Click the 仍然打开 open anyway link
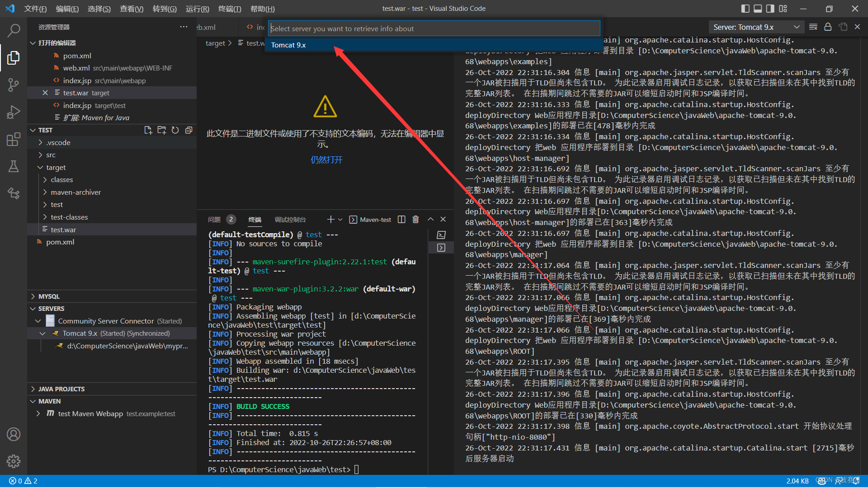 pyautogui.click(x=326, y=160)
